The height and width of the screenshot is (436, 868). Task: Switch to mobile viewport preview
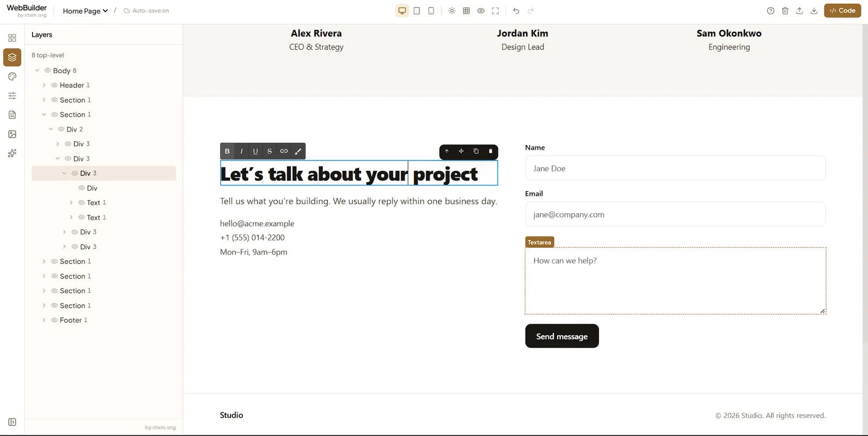(431, 11)
